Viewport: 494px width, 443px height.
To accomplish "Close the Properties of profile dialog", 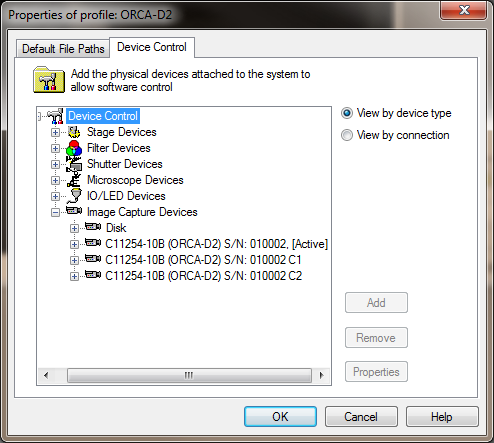I will click(464, 10).
